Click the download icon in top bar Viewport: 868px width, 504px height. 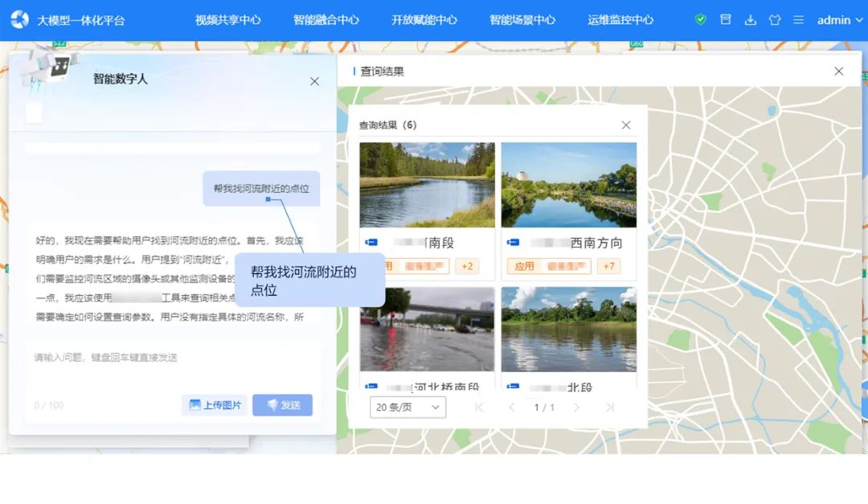(x=751, y=20)
